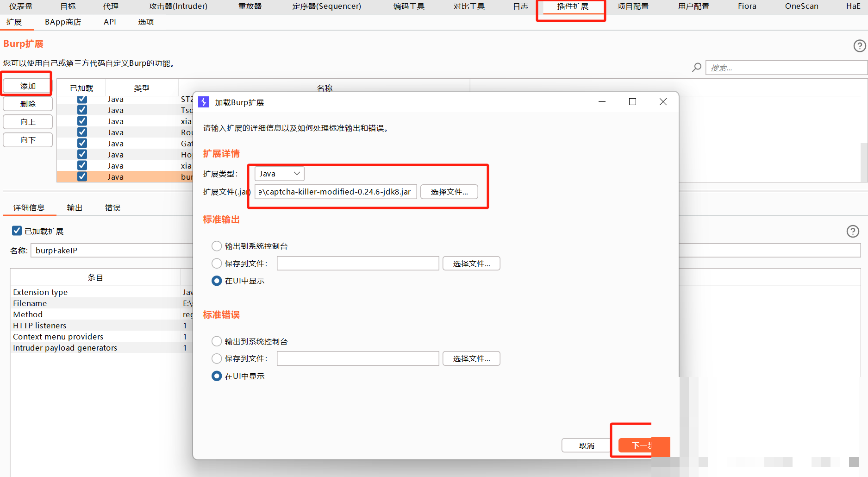The height and width of the screenshot is (477, 868).
Task: Click the help icon in details panel
Action: pyautogui.click(x=853, y=231)
